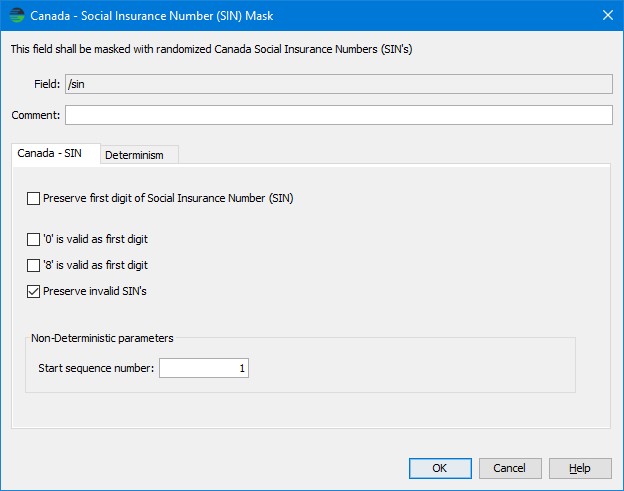Click the Start sequence number field
The height and width of the screenshot is (491, 624).
coord(204,368)
